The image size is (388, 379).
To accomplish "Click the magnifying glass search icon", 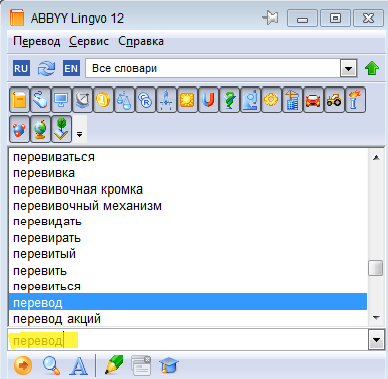I will tap(51, 365).
